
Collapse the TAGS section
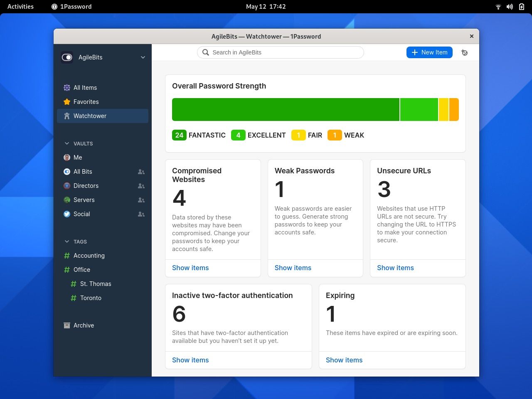point(67,241)
